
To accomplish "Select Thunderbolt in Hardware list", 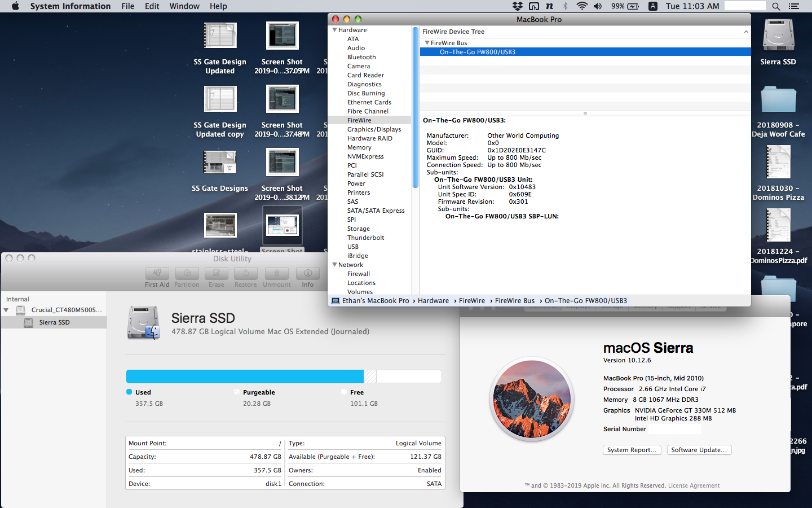I will tap(365, 238).
